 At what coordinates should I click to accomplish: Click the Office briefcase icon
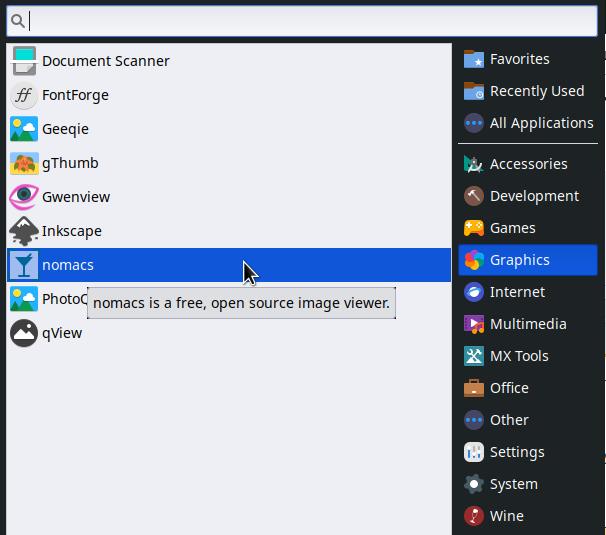pyautogui.click(x=473, y=388)
